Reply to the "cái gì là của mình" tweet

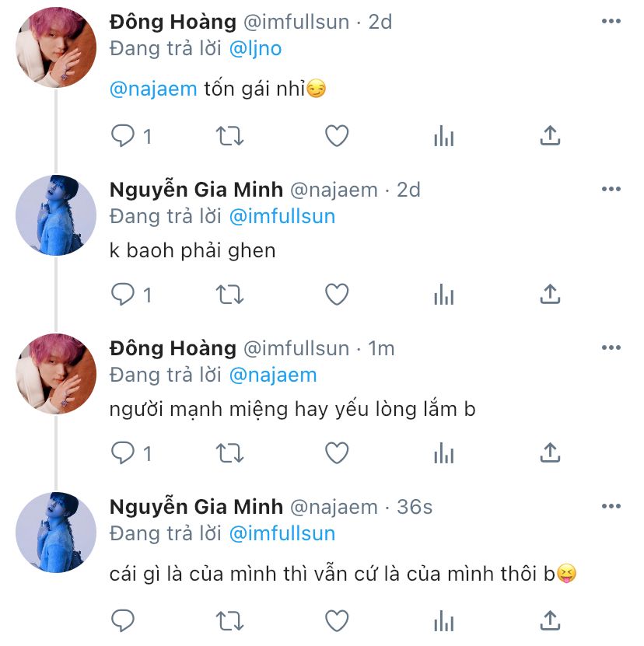click(124, 620)
